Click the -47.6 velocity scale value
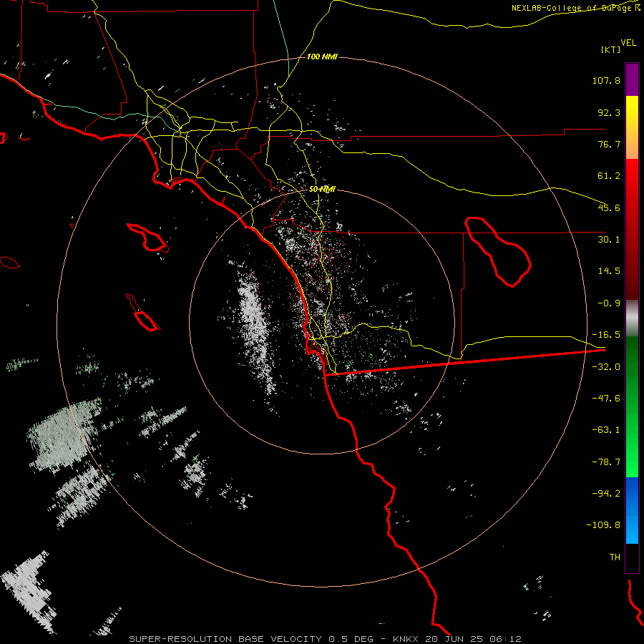 tap(606, 399)
